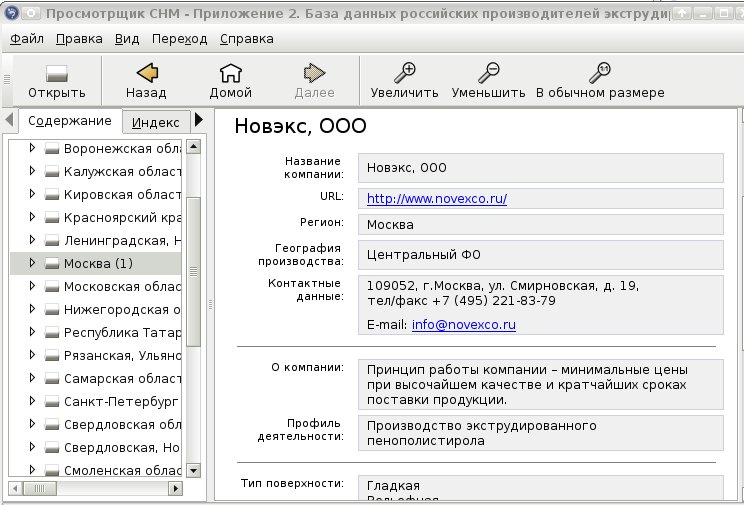744x505 pixels.
Task: Expand the Рязанская, Ульяновская tree node
Action: (x=32, y=355)
